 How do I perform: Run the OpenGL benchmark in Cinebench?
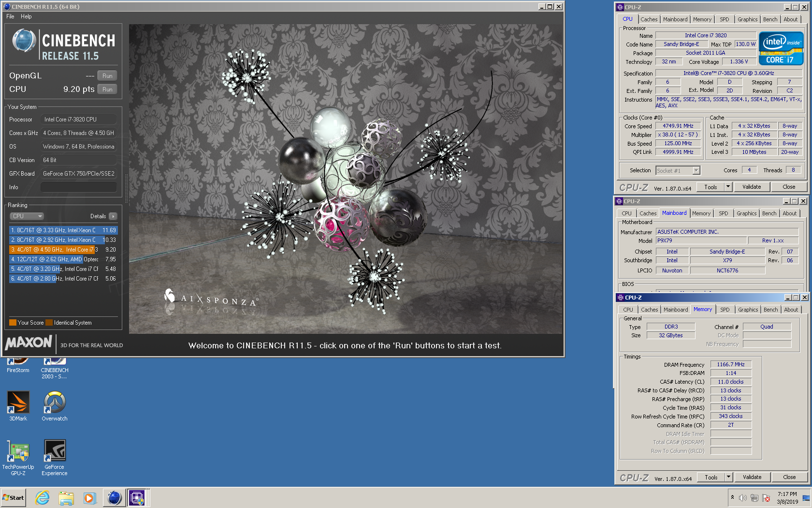tap(107, 76)
